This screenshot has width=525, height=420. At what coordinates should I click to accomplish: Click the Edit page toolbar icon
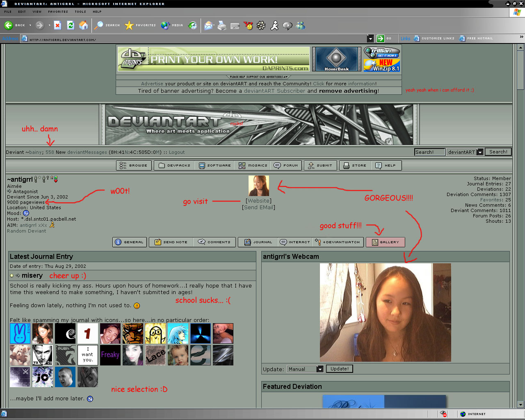coord(235,26)
